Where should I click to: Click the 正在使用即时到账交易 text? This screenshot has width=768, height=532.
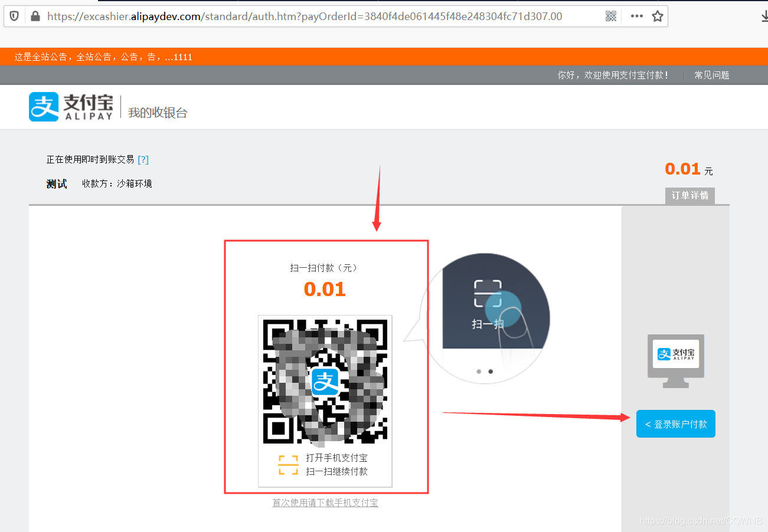(90, 160)
